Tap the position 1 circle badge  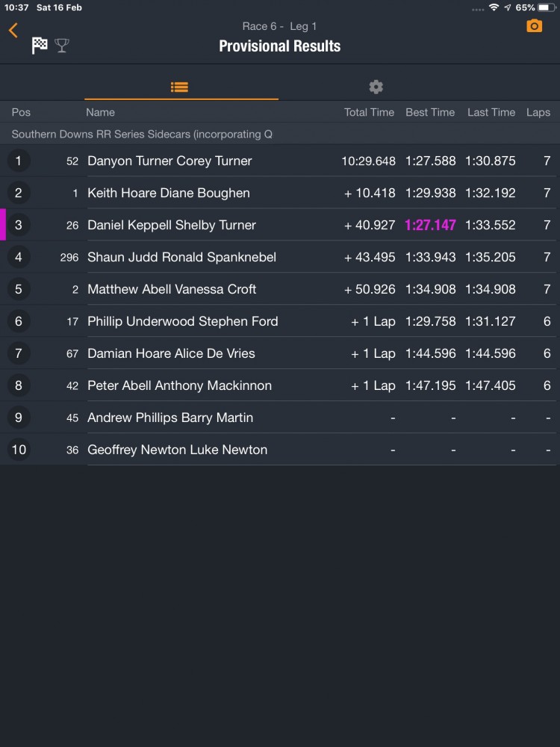coord(19,161)
